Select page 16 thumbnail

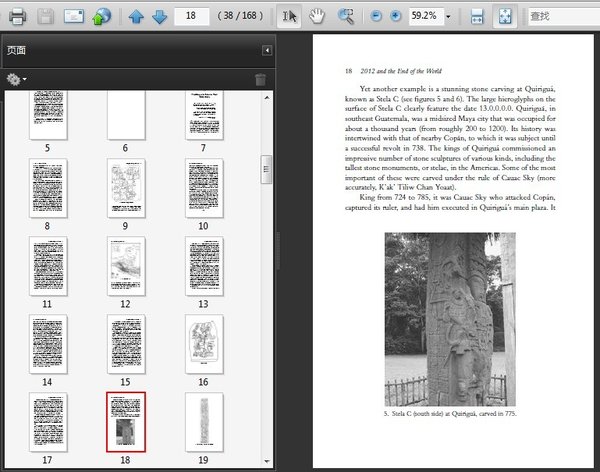[203, 343]
